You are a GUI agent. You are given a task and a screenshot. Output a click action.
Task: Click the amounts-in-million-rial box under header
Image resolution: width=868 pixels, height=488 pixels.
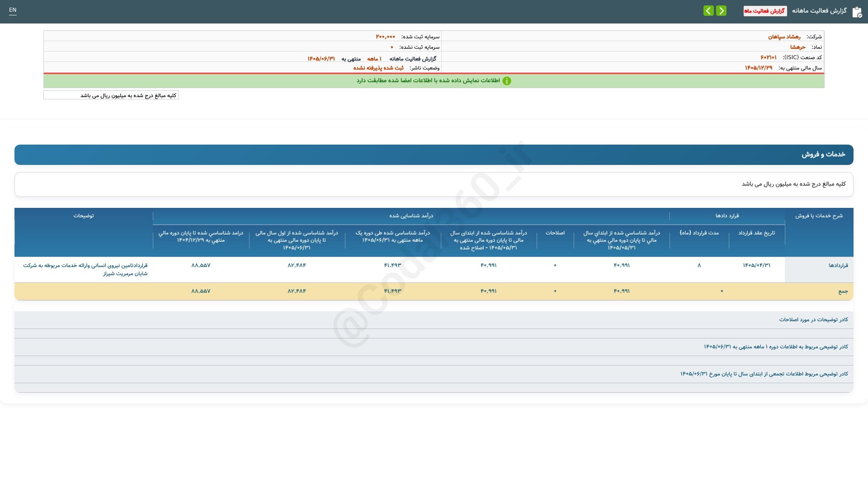click(111, 95)
